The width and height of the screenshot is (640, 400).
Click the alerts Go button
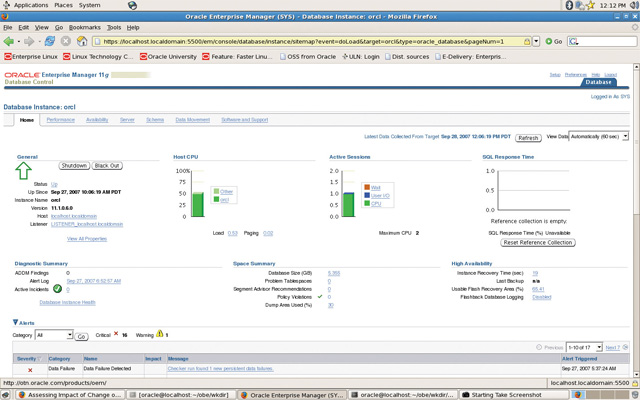(82, 336)
